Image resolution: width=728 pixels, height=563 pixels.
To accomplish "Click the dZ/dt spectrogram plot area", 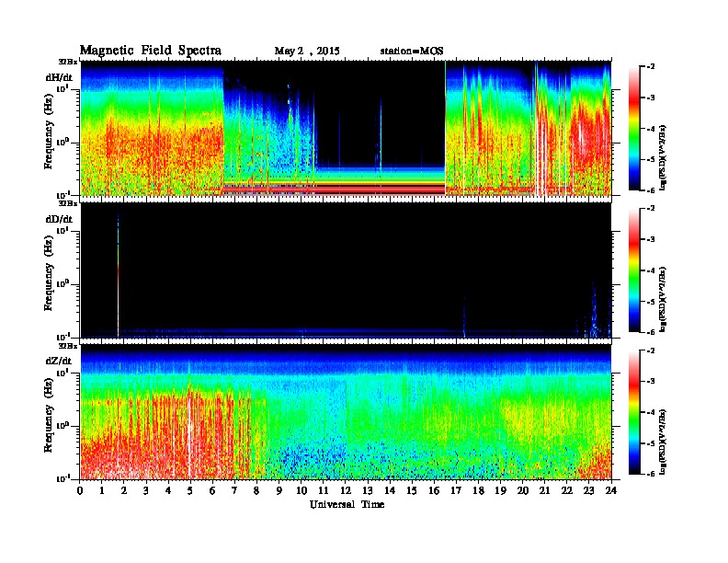I will [x=346, y=412].
